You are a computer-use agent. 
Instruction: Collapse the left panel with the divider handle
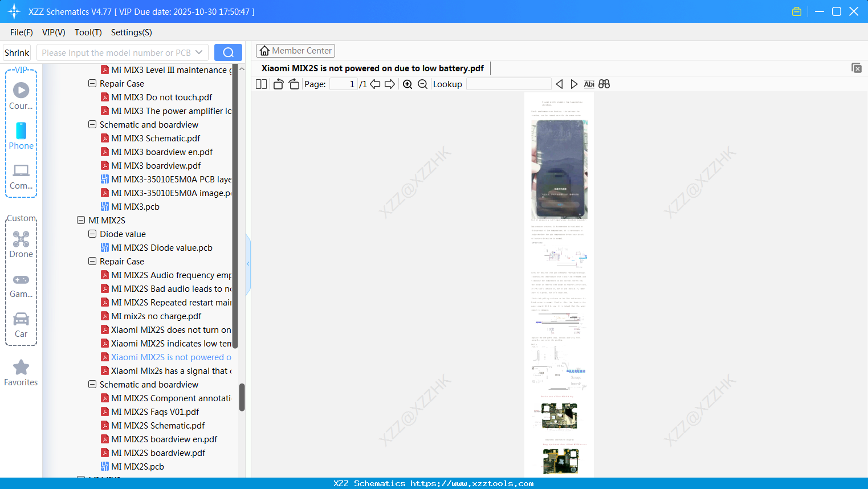click(x=248, y=264)
